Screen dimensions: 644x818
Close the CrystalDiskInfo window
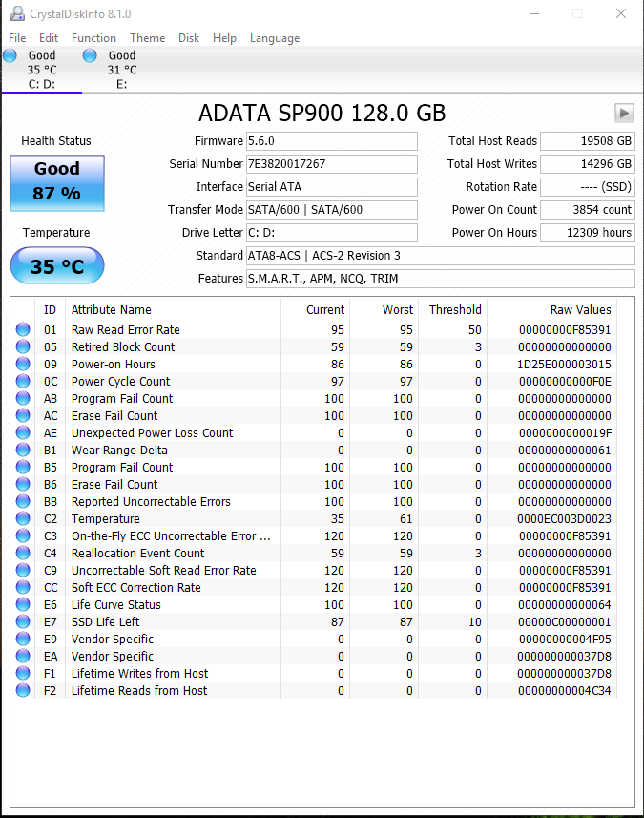click(620, 13)
